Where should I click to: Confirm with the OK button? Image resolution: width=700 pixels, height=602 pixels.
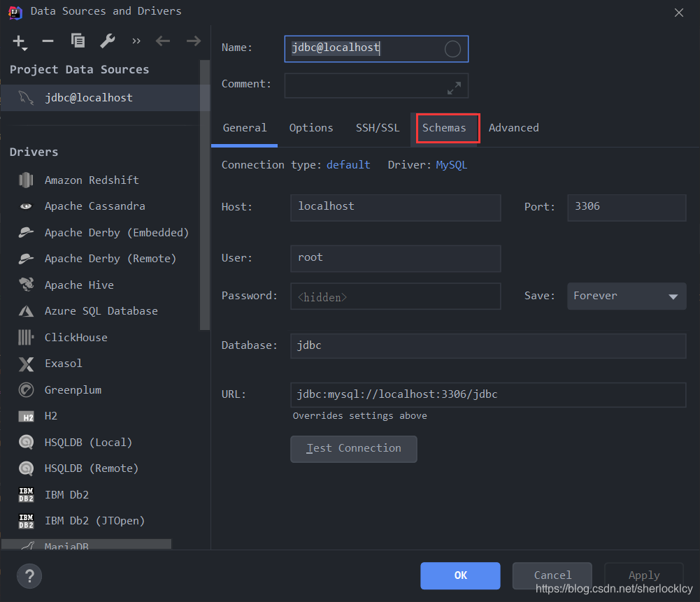point(460,575)
